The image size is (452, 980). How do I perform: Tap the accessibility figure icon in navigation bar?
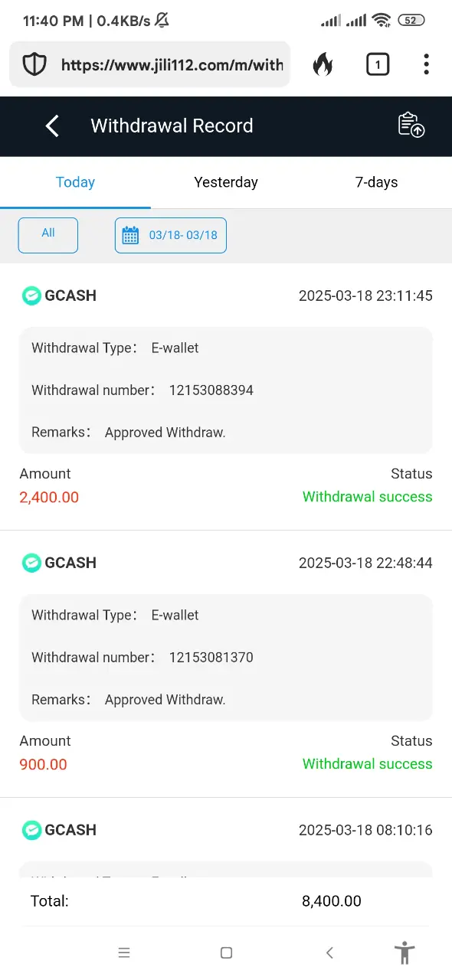405,953
